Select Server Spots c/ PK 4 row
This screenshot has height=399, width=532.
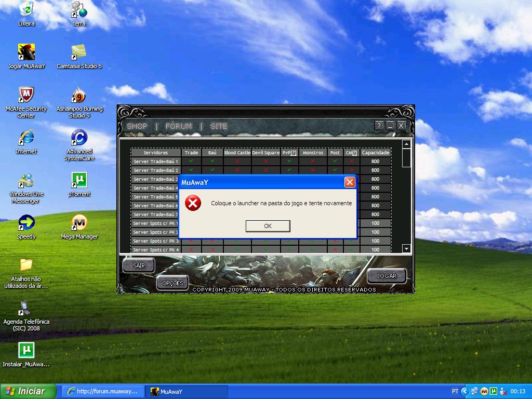coord(261,249)
